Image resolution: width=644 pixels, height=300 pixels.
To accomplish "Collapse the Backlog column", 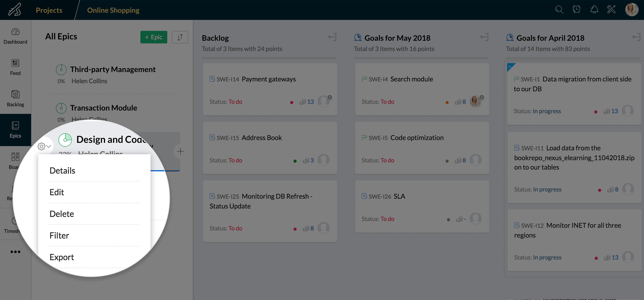I will 332,37.
